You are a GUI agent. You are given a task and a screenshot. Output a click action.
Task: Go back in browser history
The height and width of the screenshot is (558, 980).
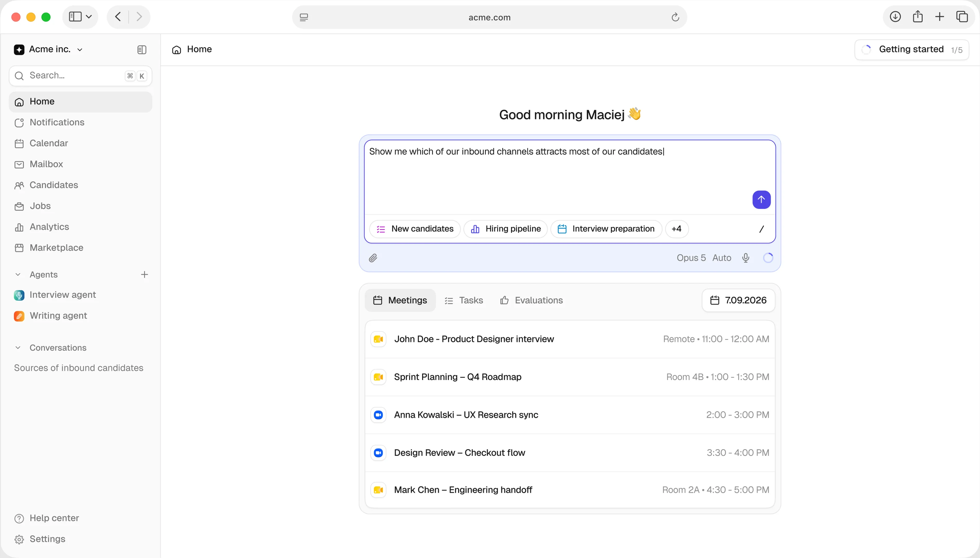tap(118, 17)
